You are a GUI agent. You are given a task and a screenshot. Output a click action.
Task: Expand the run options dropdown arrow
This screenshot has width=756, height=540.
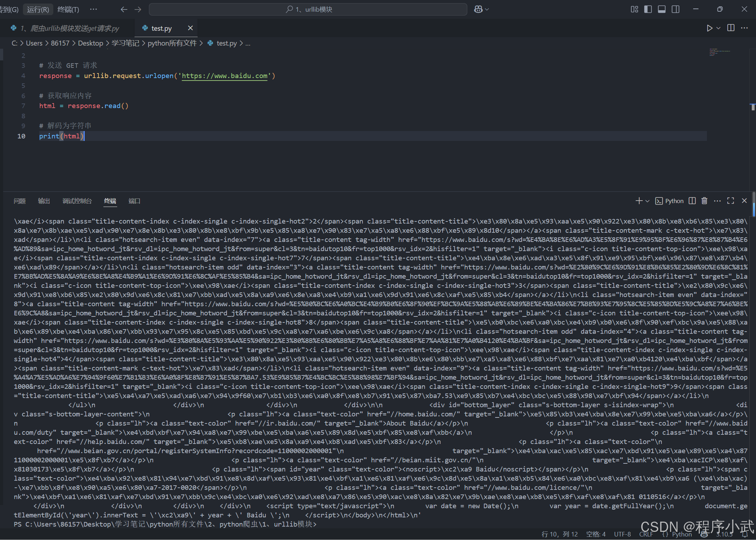point(718,28)
